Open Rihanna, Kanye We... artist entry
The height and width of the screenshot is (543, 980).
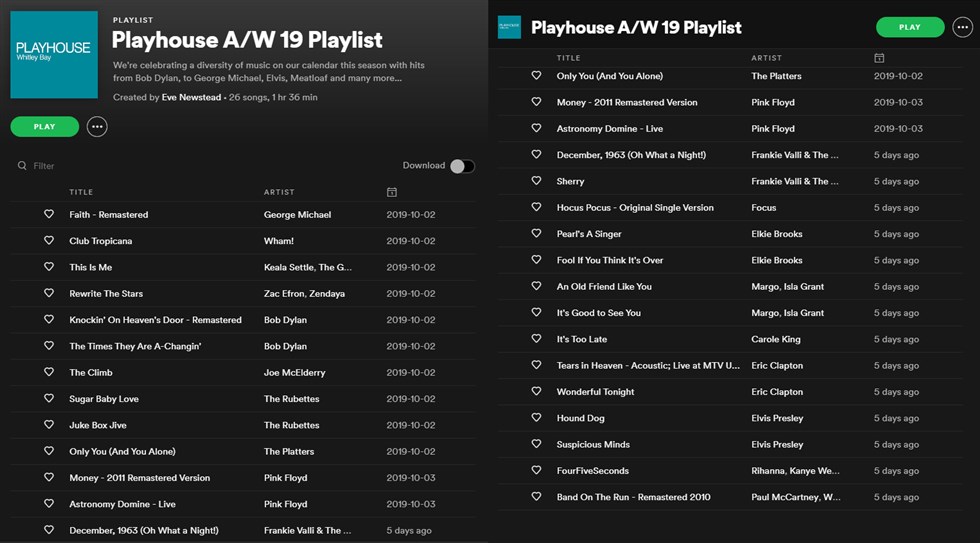(x=796, y=471)
